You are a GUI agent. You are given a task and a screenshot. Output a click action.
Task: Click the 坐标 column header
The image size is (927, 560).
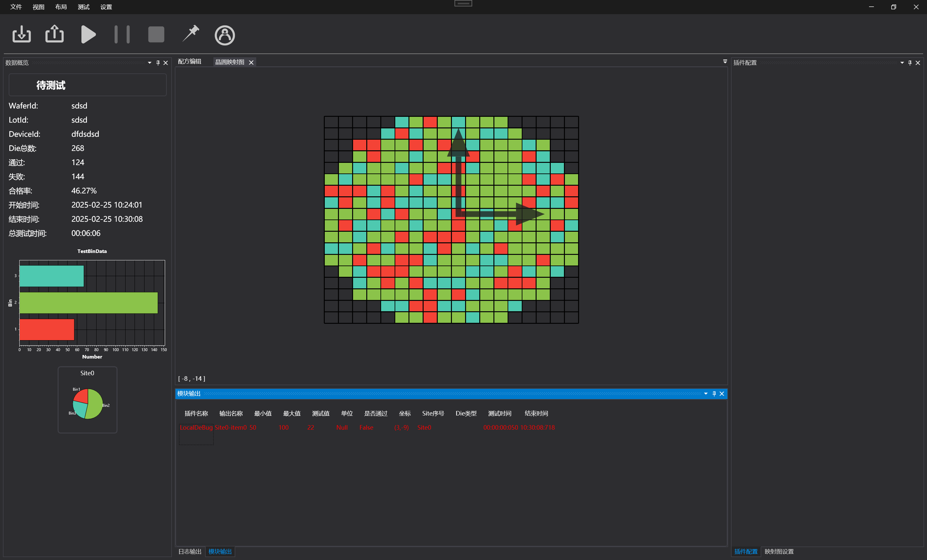click(x=405, y=414)
